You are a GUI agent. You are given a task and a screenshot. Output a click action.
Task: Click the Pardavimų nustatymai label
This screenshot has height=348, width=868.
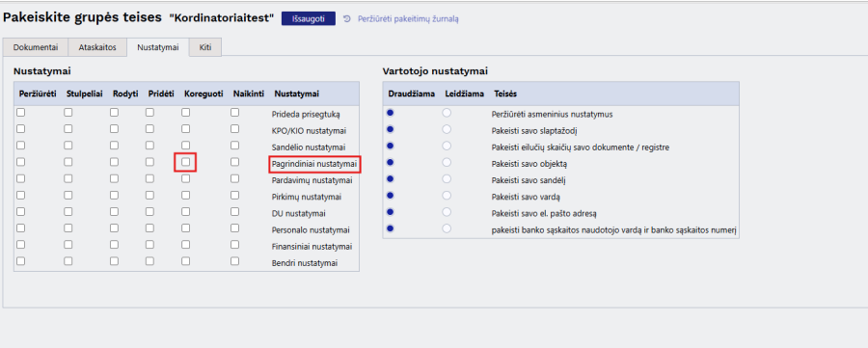pyautogui.click(x=312, y=180)
